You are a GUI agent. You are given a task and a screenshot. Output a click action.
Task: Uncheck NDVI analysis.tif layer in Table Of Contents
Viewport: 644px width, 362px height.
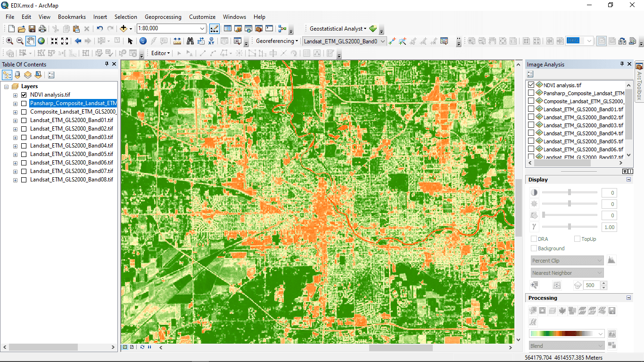[x=24, y=95]
